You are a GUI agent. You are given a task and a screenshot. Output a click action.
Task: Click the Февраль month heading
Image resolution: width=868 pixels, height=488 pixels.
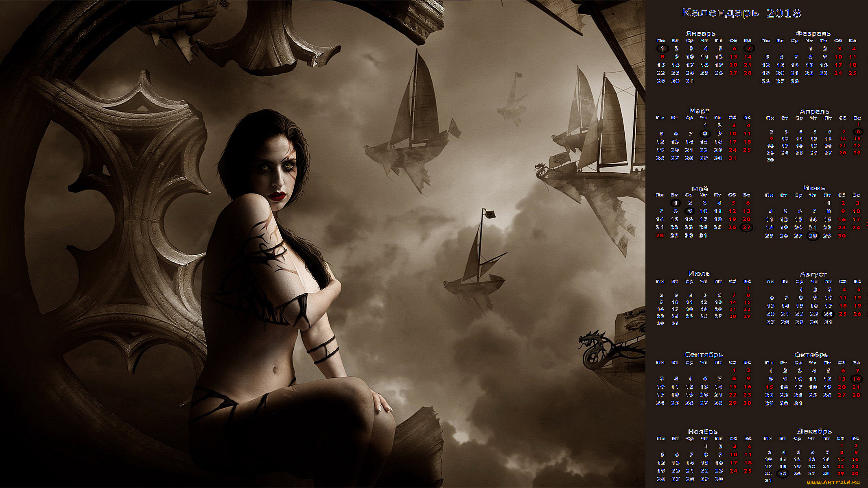(813, 33)
